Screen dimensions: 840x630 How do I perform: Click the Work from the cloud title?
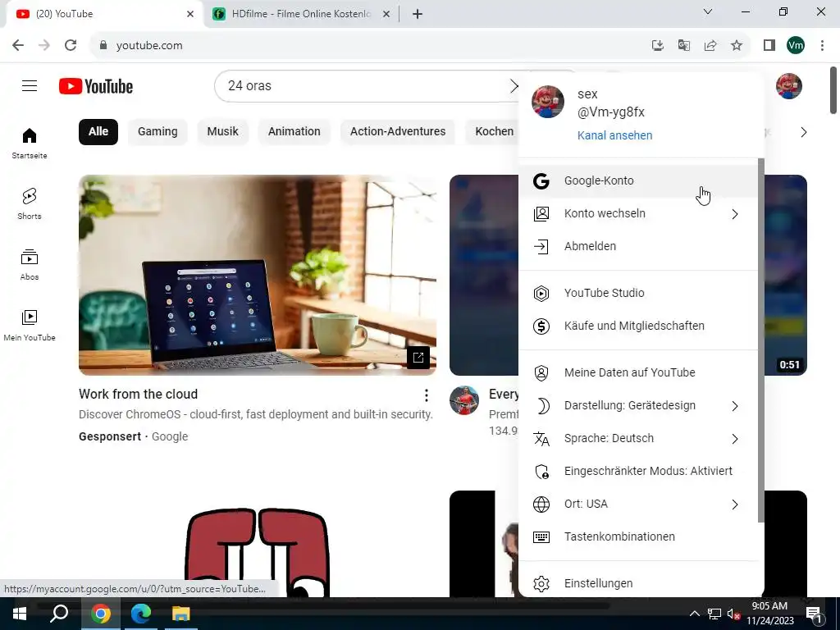[x=138, y=395]
